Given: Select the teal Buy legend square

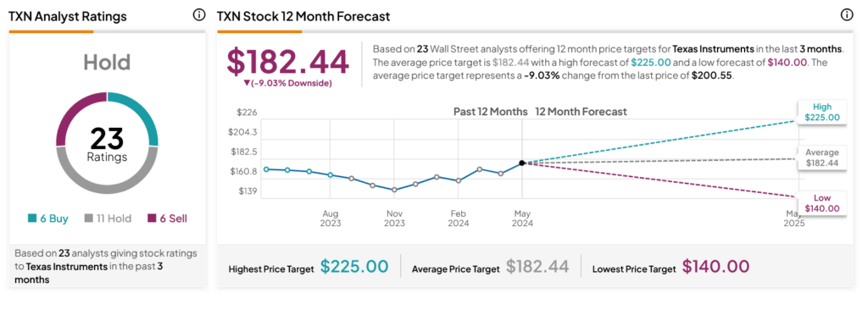Looking at the screenshot, I should [x=32, y=219].
